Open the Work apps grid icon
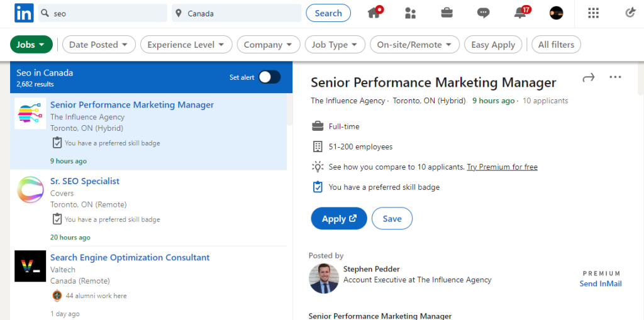 click(593, 13)
